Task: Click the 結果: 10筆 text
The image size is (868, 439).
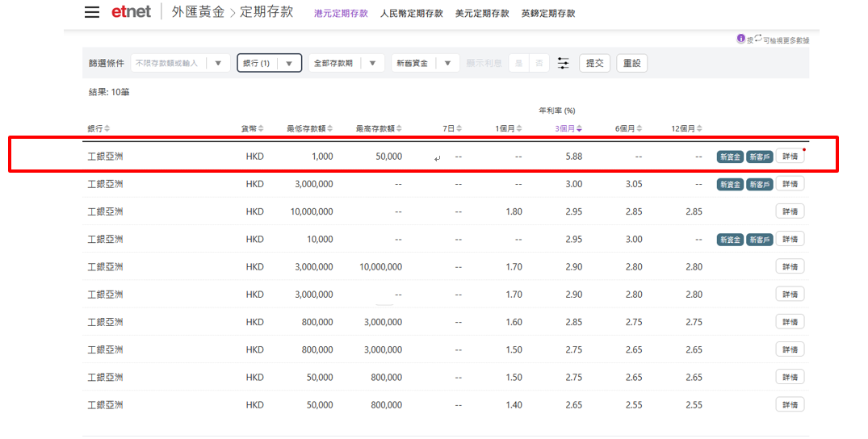Action: tap(109, 93)
